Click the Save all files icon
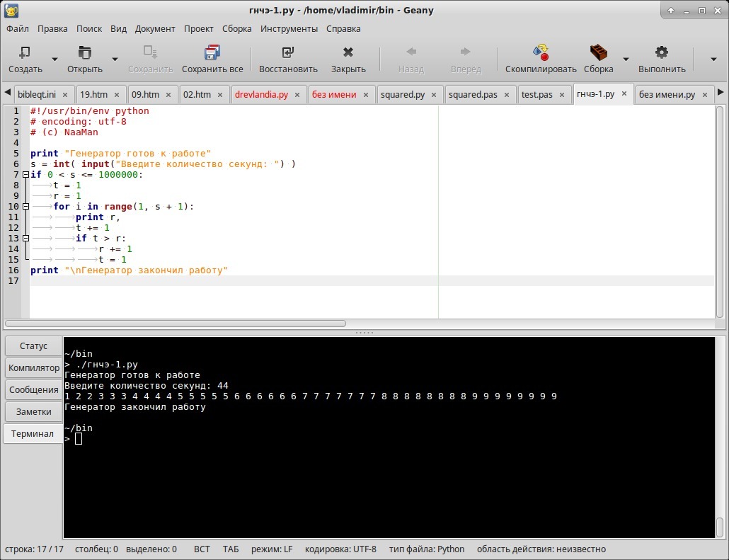The image size is (729, 560). tap(212, 52)
